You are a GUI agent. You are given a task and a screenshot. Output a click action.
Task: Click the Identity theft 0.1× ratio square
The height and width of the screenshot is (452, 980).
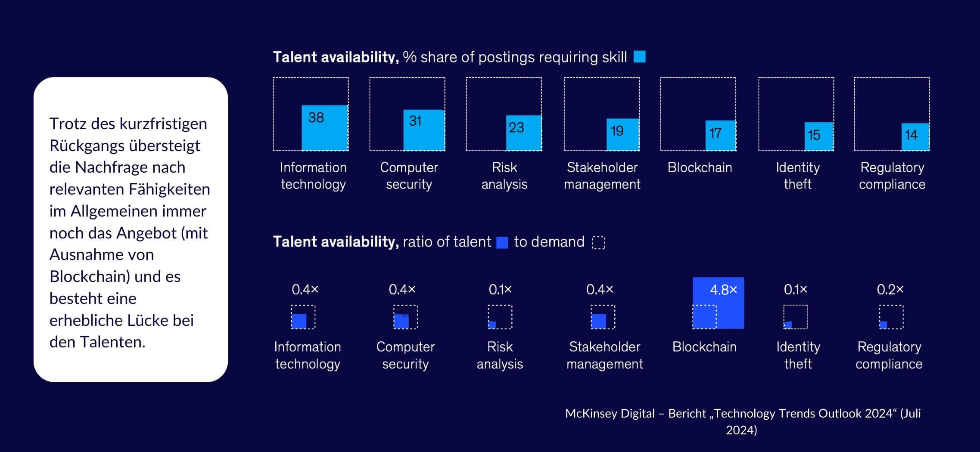coord(795,317)
